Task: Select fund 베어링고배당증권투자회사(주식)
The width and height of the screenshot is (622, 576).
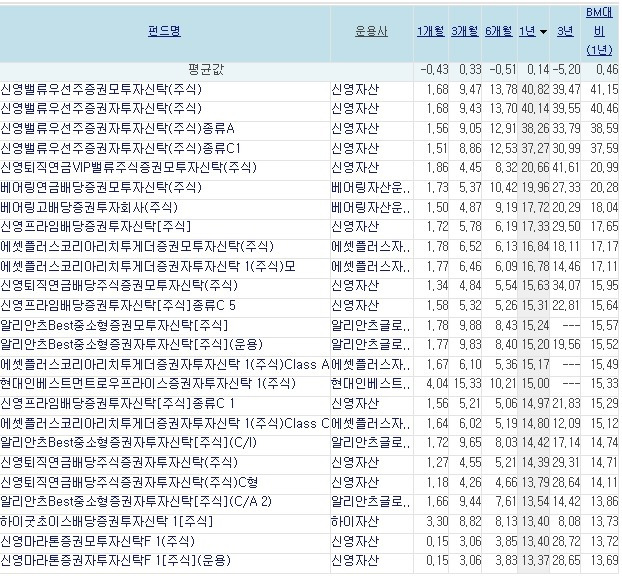Action: (x=89, y=207)
